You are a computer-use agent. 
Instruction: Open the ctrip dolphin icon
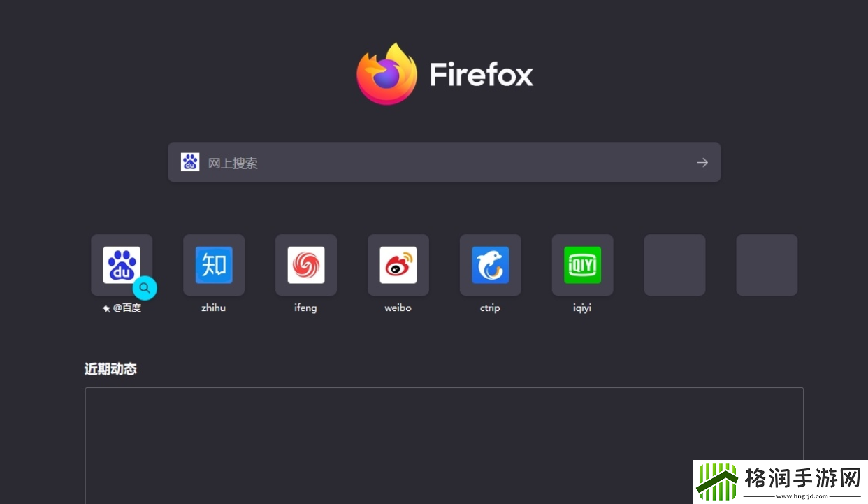490,265
